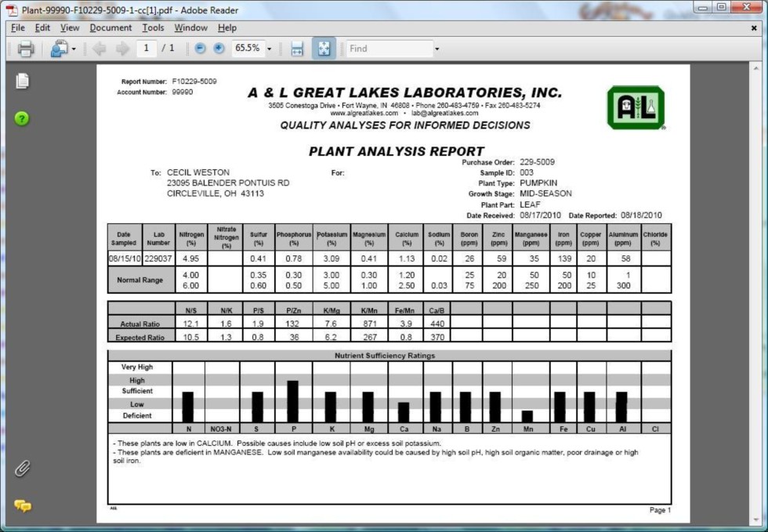Click date sampled cell '08/15/10'
The image size is (768, 532).
point(125,259)
